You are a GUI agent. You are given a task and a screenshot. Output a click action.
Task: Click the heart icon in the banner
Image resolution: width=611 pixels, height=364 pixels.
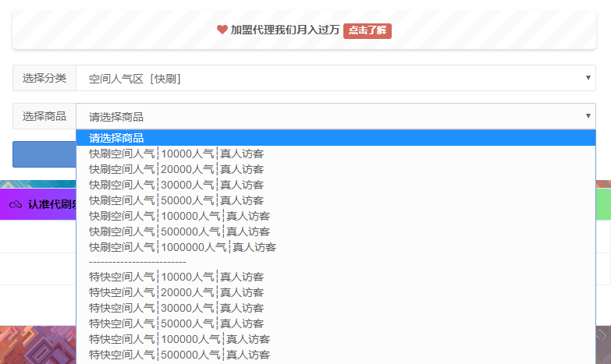tap(222, 30)
